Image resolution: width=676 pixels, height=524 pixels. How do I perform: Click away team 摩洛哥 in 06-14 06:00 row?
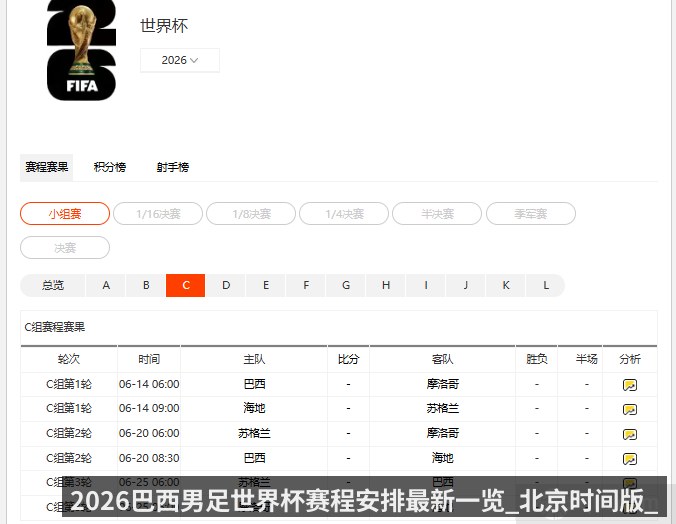443,384
